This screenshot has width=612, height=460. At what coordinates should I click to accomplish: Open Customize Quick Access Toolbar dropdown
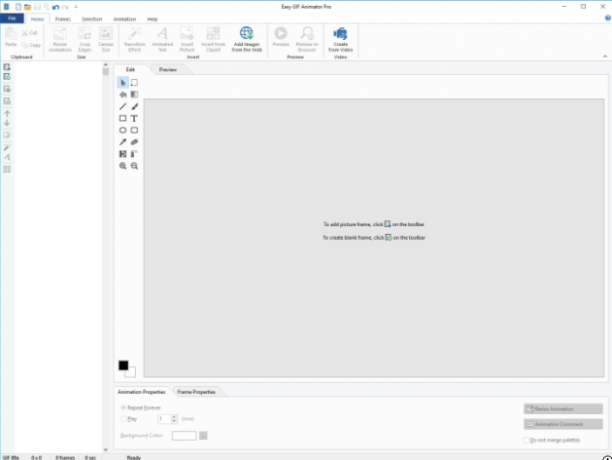click(x=76, y=7)
